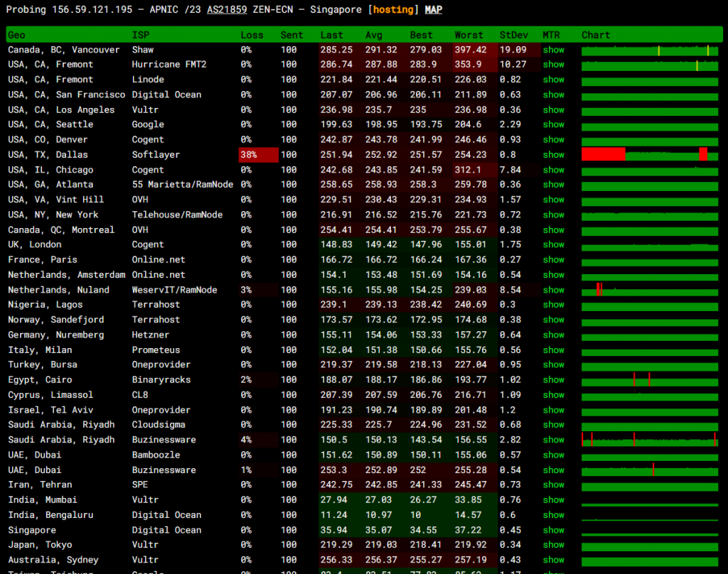Click the 397.42 worst value for Vancouver
This screenshot has height=574, width=728.
pyautogui.click(x=471, y=50)
